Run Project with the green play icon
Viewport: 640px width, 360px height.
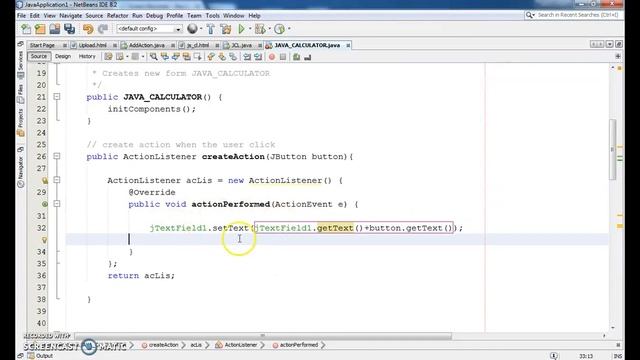pos(241,29)
